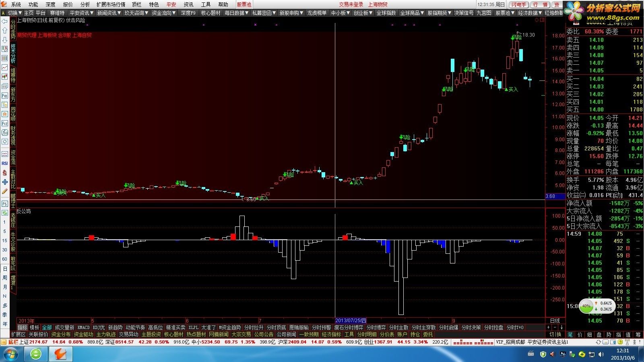Expand the 资金流向 dropdown
This screenshot has height=362, width=644.
click(164, 13)
